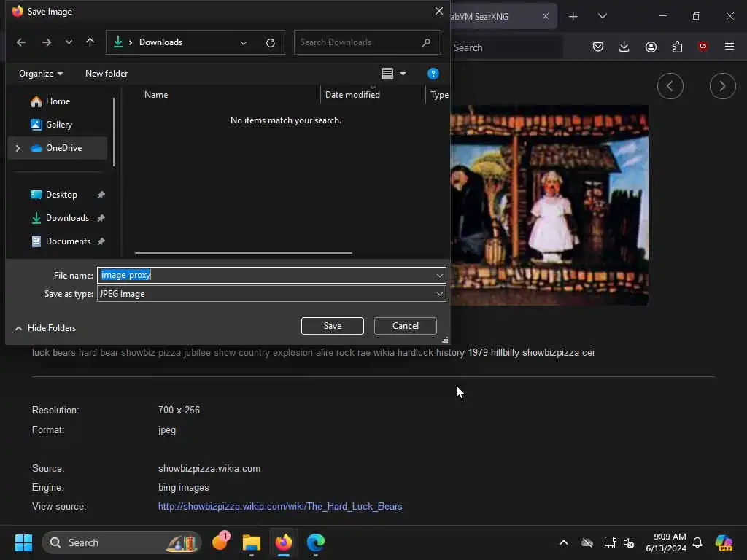Close the SearXNG browser tab
Image resolution: width=747 pixels, height=560 pixels.
click(x=546, y=16)
